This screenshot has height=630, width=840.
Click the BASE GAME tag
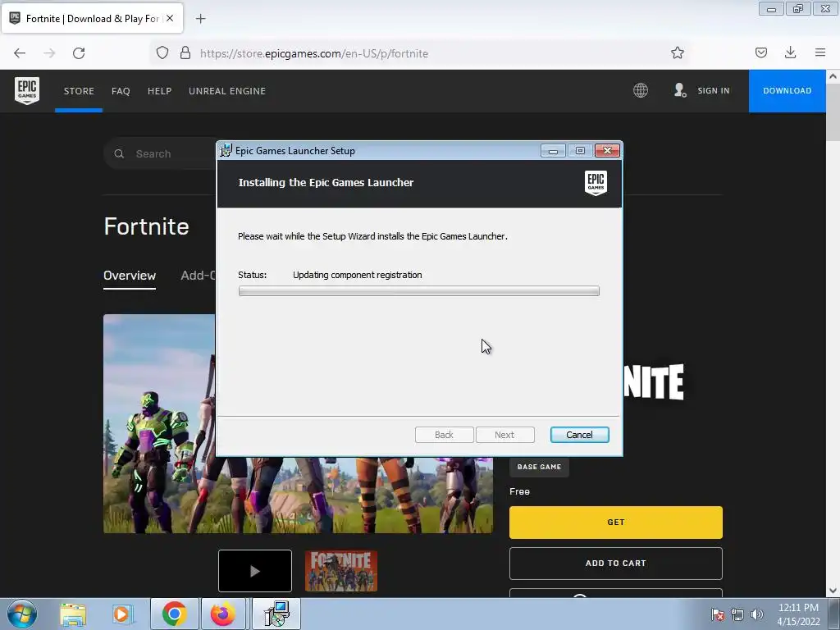[x=539, y=467]
